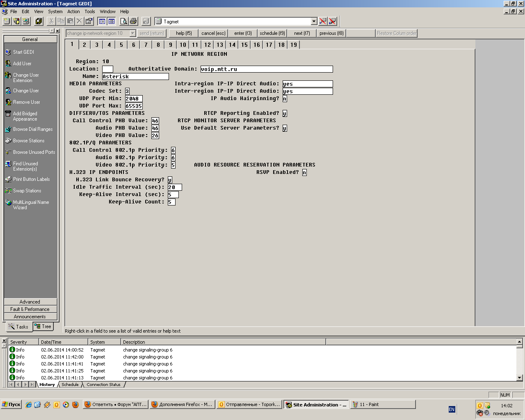Open the Tools menu
Screen dimensions: 525x420
pos(90,11)
